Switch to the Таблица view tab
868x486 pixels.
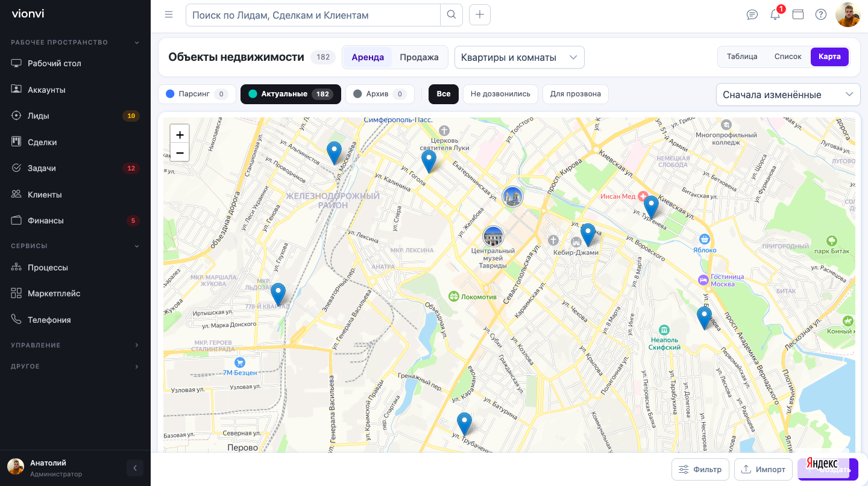tap(742, 57)
